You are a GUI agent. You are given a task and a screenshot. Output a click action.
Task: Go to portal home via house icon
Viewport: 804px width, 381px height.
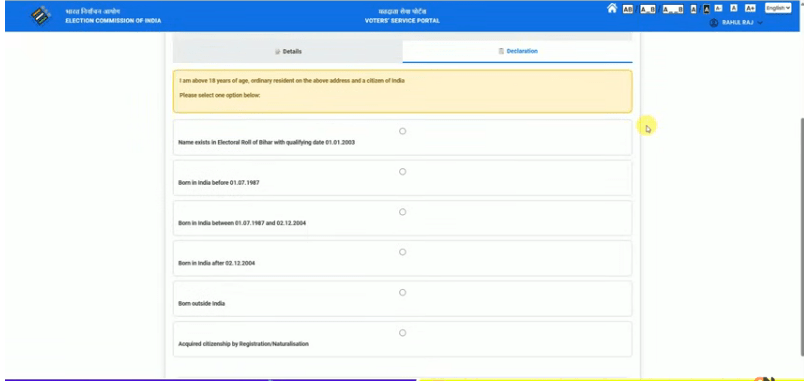[x=612, y=8]
